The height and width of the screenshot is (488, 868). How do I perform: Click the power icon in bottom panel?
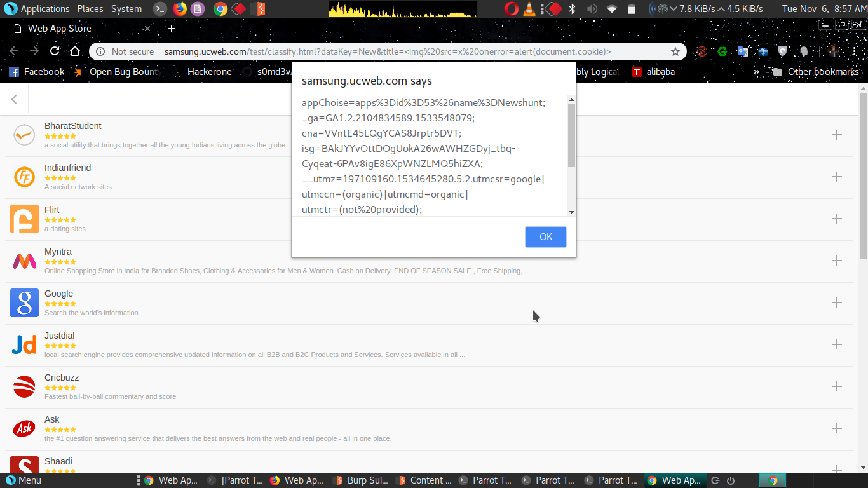[x=731, y=480]
